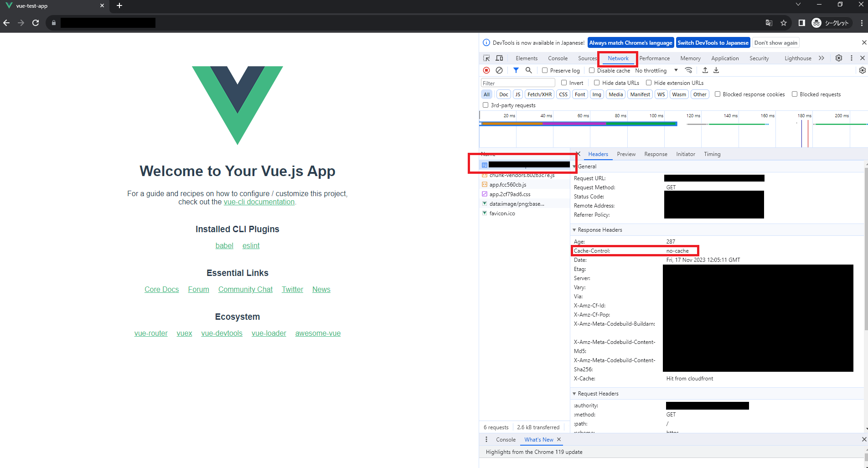Filter requests by Img type

point(596,94)
